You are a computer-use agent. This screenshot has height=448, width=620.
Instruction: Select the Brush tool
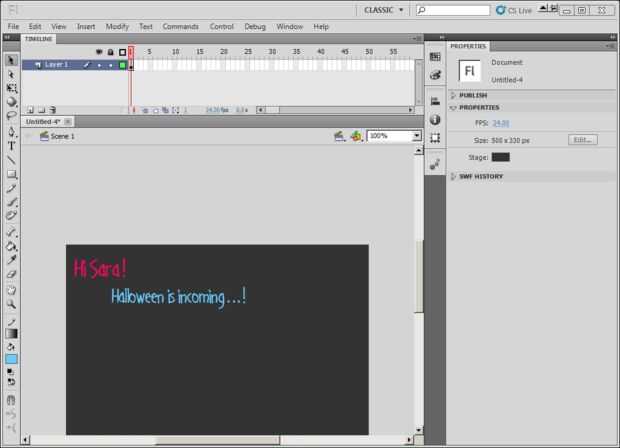click(x=11, y=202)
